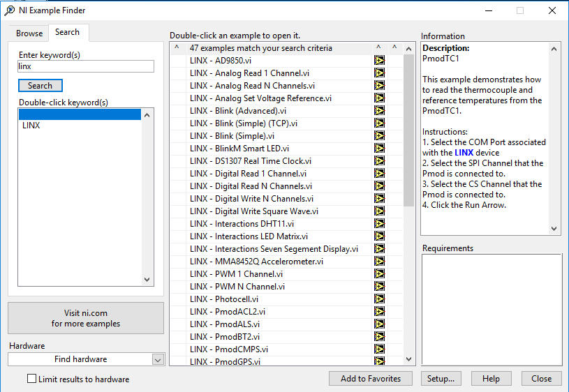Click the down arrow of keyword list scrollbar
The image size is (569, 392).
147,279
